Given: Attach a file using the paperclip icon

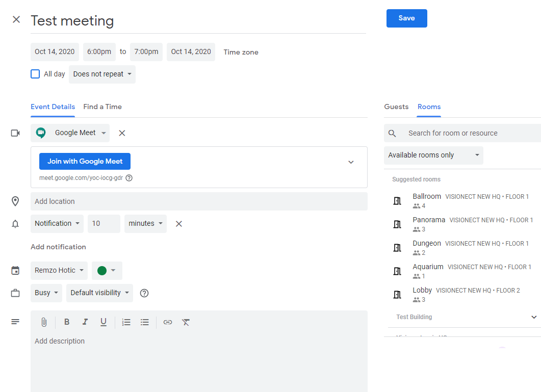Looking at the screenshot, I should (x=44, y=322).
